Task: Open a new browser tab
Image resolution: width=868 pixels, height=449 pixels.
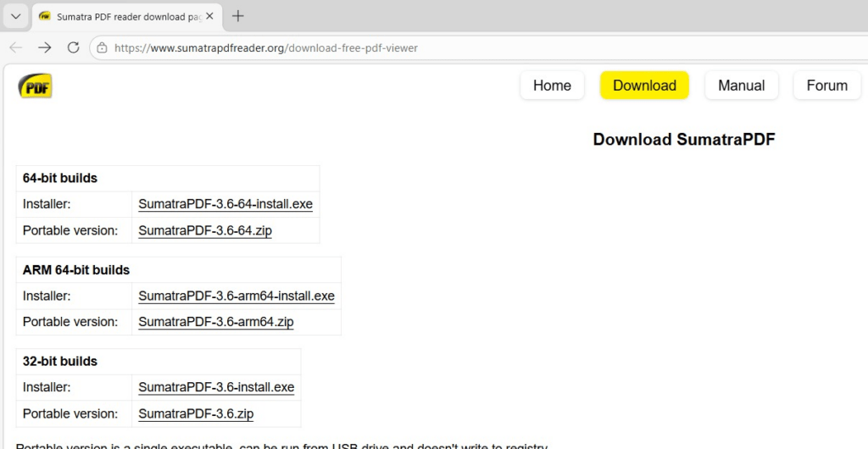Action: point(238,16)
